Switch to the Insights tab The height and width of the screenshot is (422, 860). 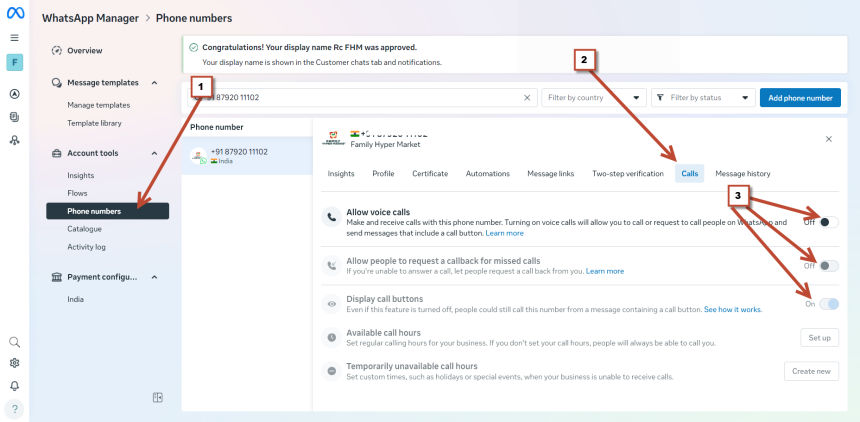tap(341, 173)
